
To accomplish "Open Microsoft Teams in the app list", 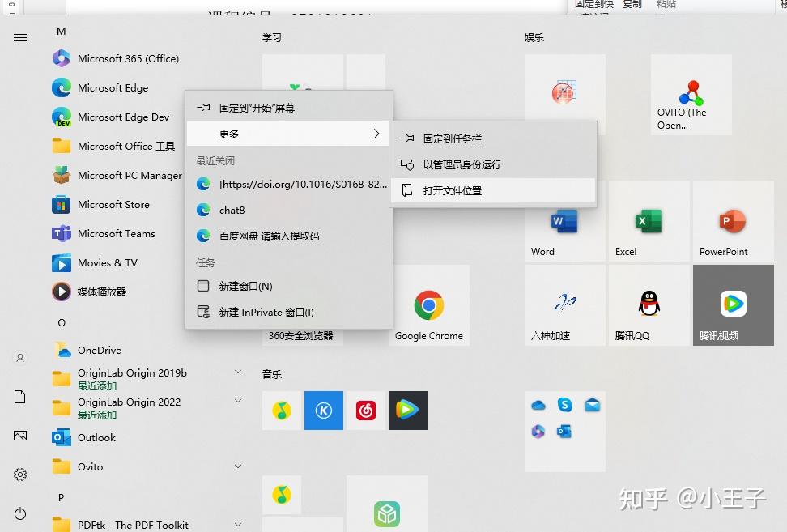I will [119, 233].
